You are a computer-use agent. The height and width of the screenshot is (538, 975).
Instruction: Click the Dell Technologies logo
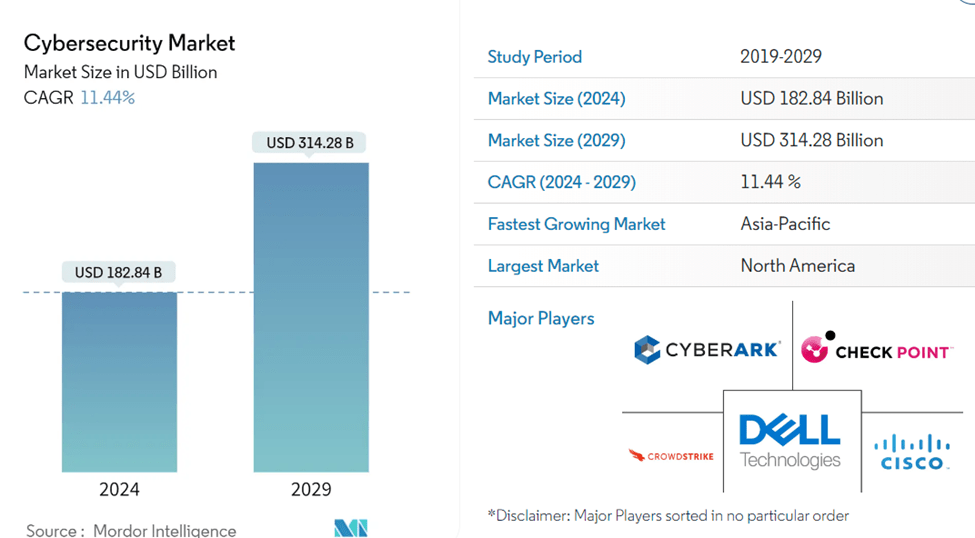coord(790,442)
